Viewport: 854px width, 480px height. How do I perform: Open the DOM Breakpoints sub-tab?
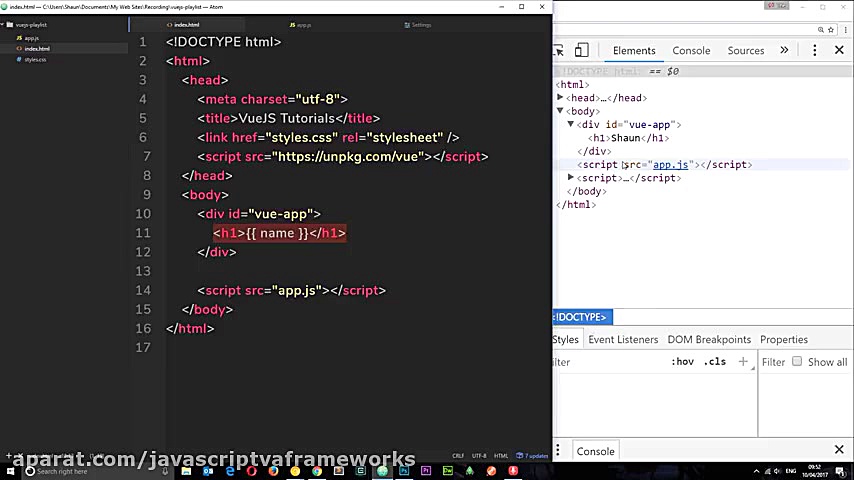709,339
